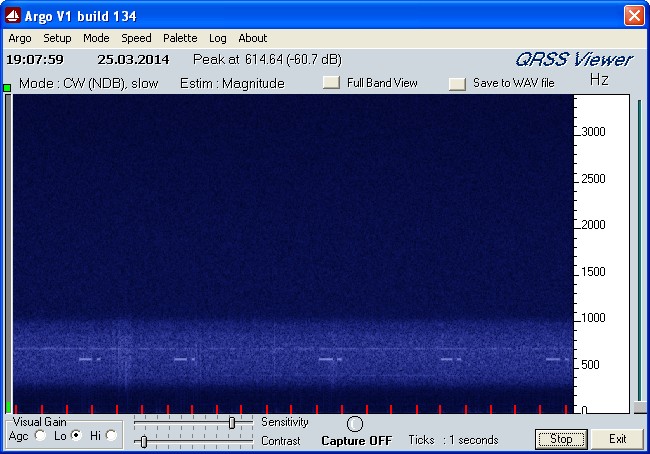
Task: Click the spectrogram waterfall display
Action: [293, 254]
